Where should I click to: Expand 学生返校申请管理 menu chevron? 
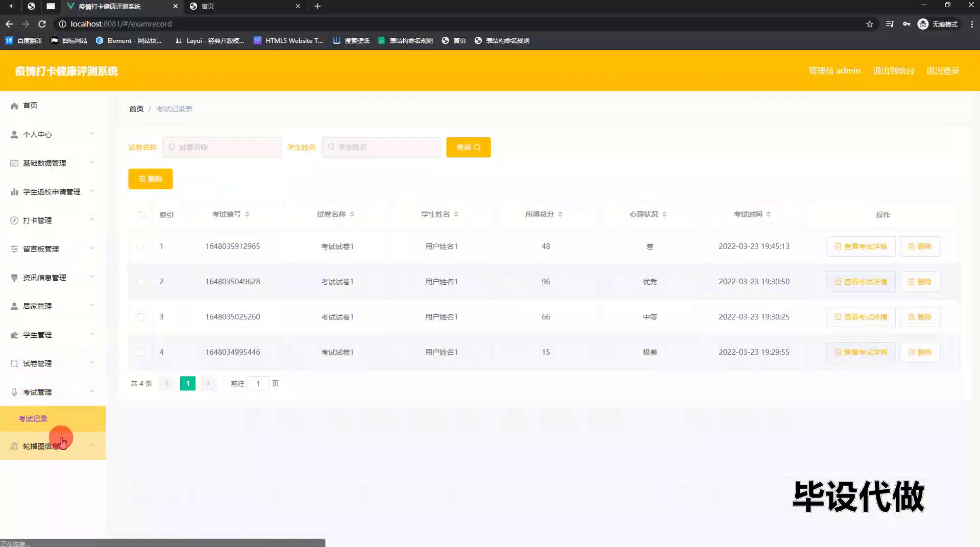point(92,191)
